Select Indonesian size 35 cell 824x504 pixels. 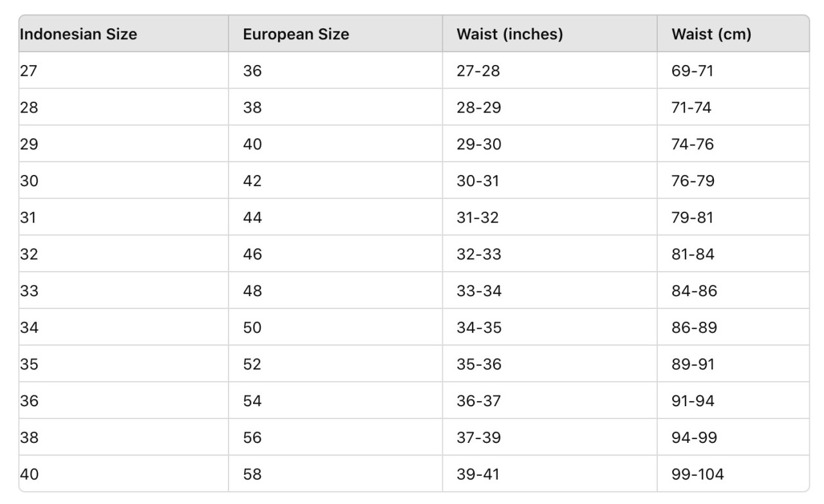pos(124,364)
